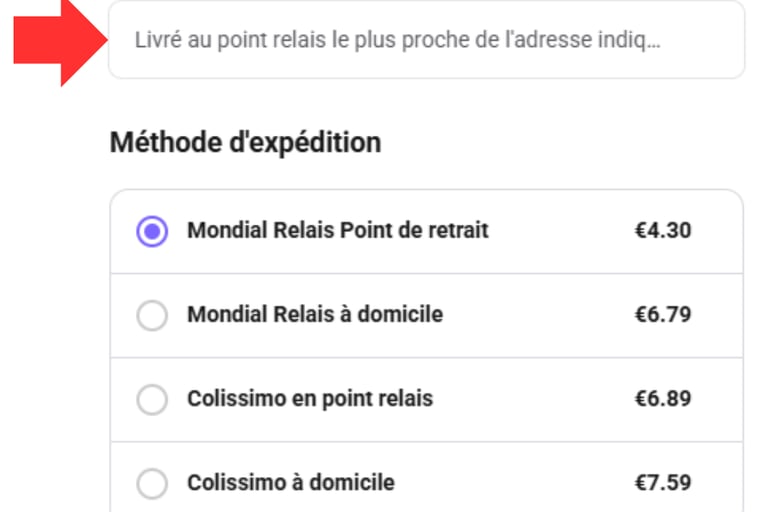Click the €4.30 shipping price

coord(663,231)
